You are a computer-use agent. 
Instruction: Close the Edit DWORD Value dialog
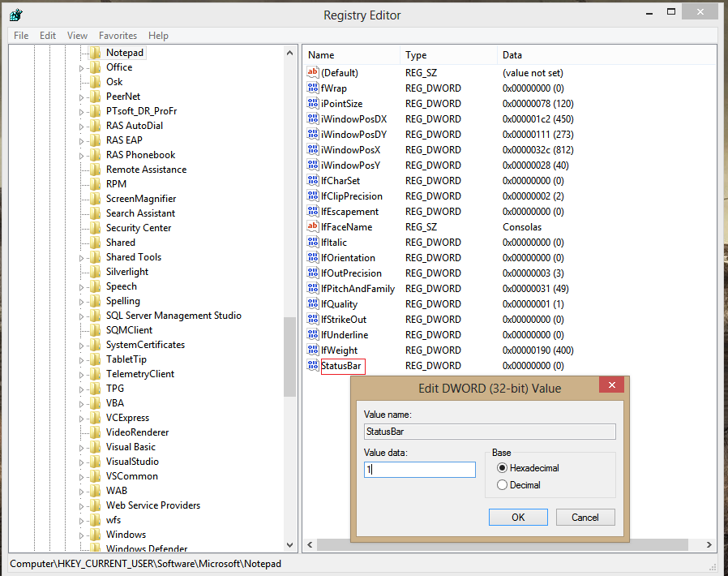tap(612, 385)
